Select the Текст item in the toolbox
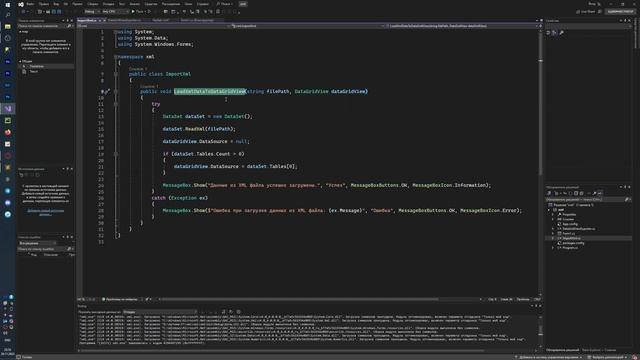Image resolution: width=640 pixels, height=360 pixels. 33,71
